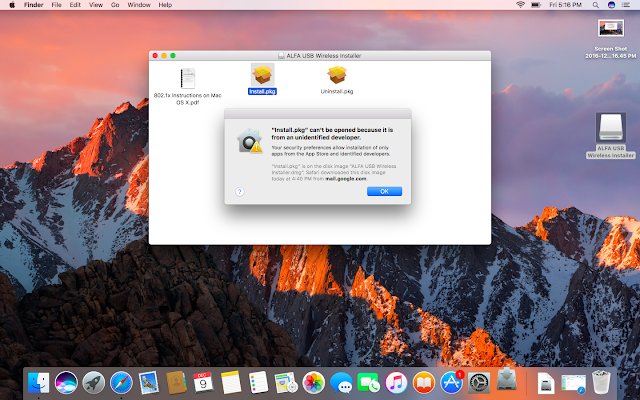The width and height of the screenshot is (640, 400).
Task: Open the App Store from the Dock
Action: point(451,381)
